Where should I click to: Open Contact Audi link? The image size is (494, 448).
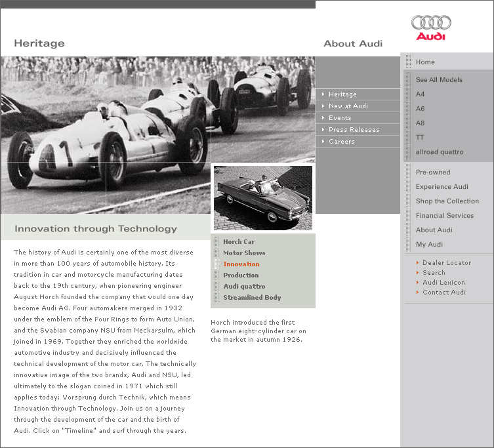[x=444, y=292]
